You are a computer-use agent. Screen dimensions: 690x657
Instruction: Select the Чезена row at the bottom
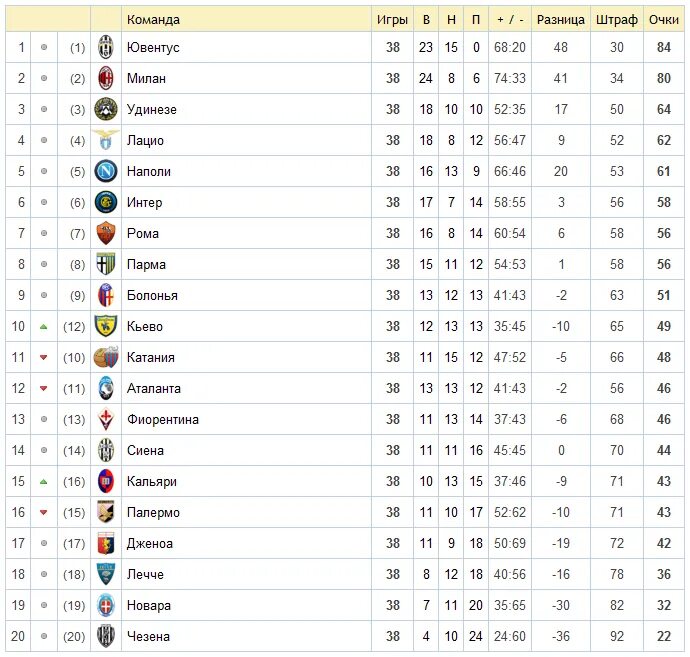pyautogui.click(x=148, y=636)
